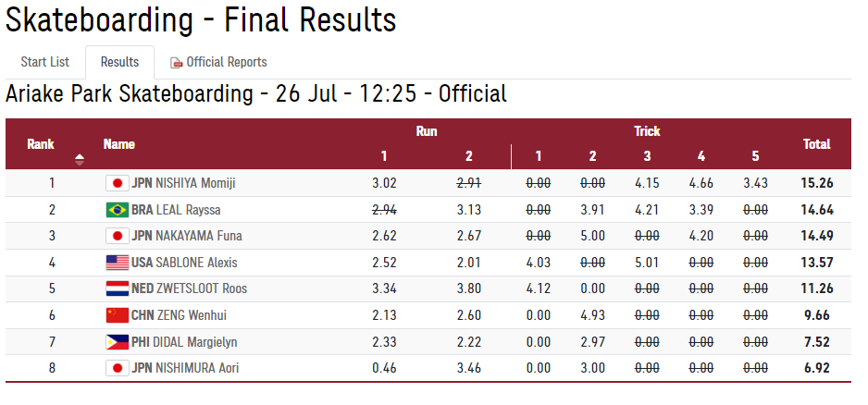This screenshot has width=868, height=405.
Task: Click the Japan flag beside NISHIMURA Aori
Action: pos(117,368)
